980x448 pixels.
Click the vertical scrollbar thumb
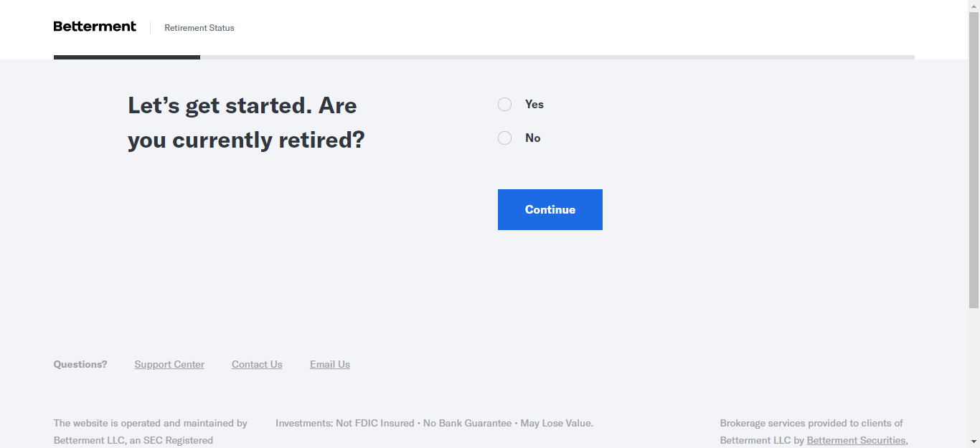pyautogui.click(x=974, y=158)
